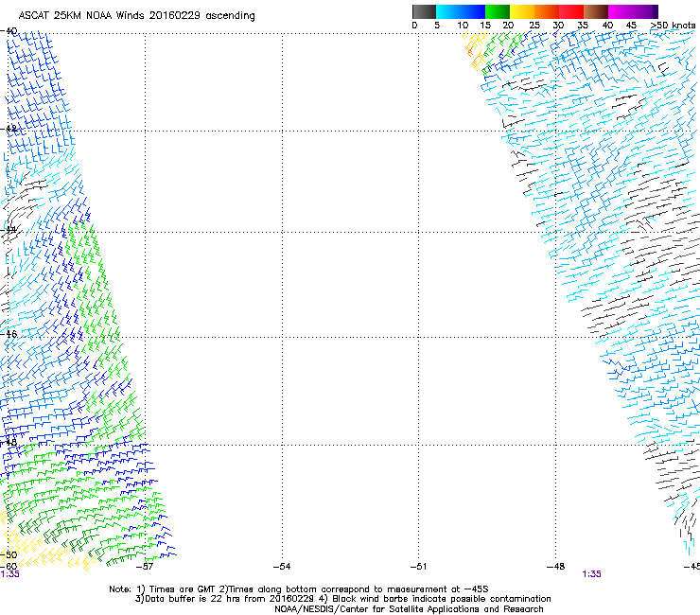Click the '>50 knots' legend label
The image size is (700, 615).
click(673, 26)
